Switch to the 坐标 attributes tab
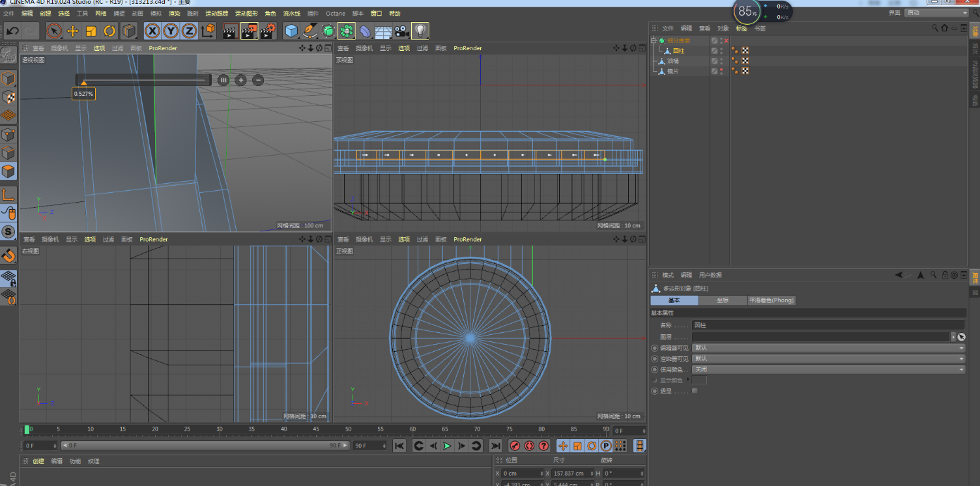This screenshot has width=980, height=486. [x=723, y=300]
